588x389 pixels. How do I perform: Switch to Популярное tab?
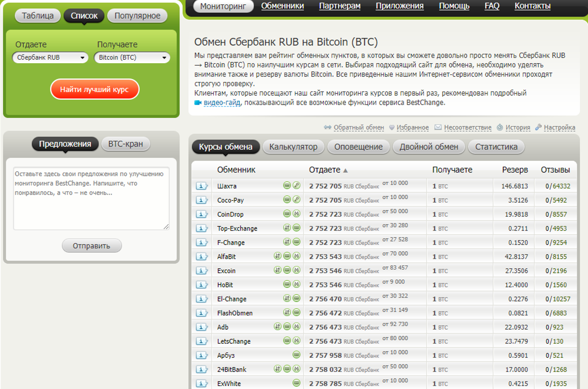click(137, 16)
